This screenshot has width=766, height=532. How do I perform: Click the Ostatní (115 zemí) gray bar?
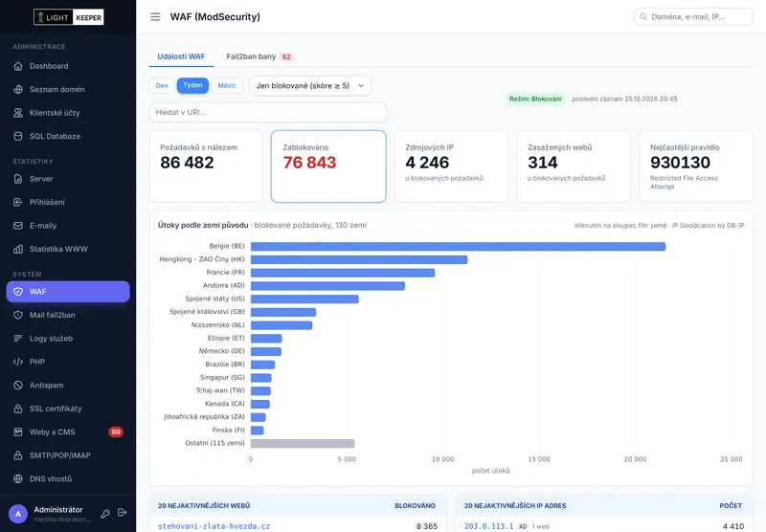(x=303, y=443)
